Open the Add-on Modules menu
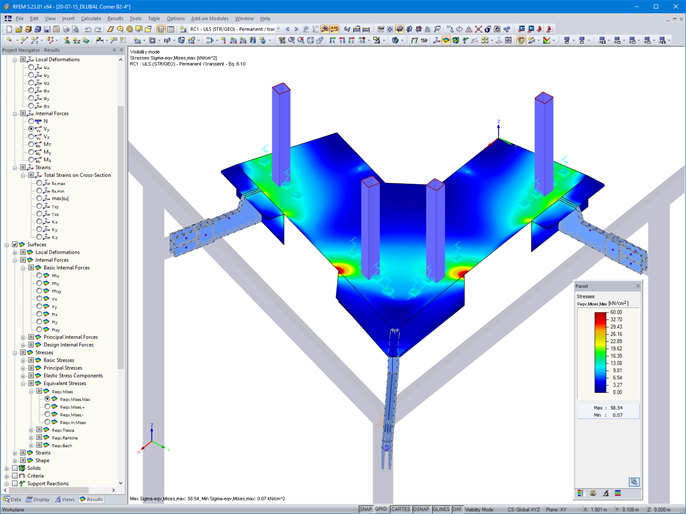Image resolution: width=686 pixels, height=514 pixels. [x=210, y=18]
